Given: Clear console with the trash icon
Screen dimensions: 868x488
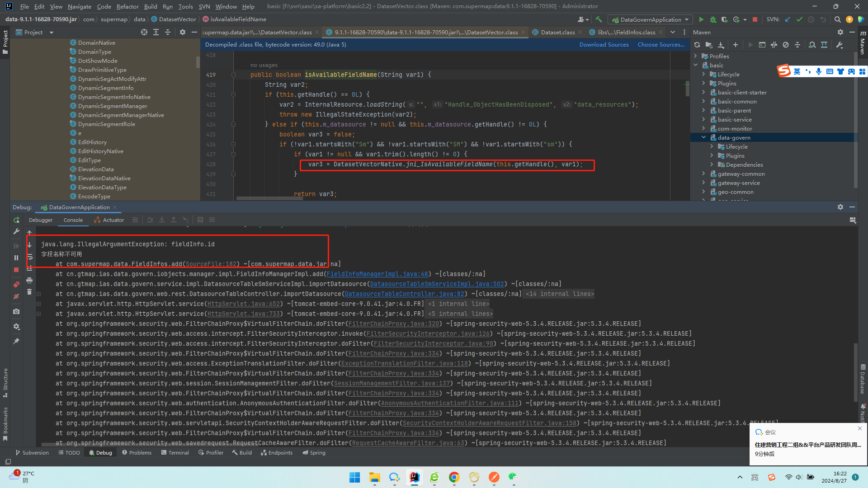Looking at the screenshot, I should [29, 292].
